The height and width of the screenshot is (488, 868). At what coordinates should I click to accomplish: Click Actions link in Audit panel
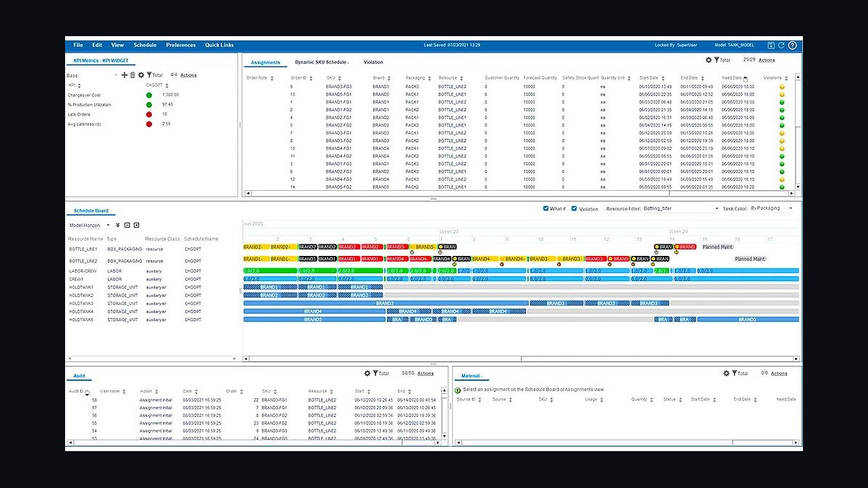[425, 373]
